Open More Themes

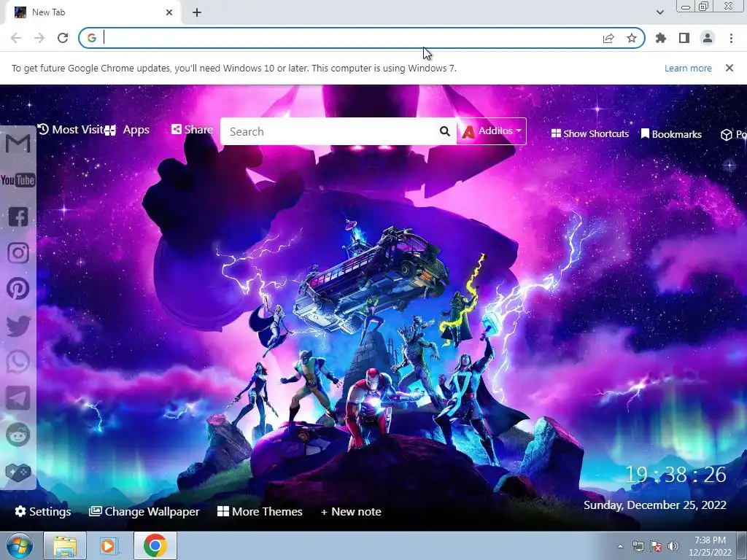(260, 511)
